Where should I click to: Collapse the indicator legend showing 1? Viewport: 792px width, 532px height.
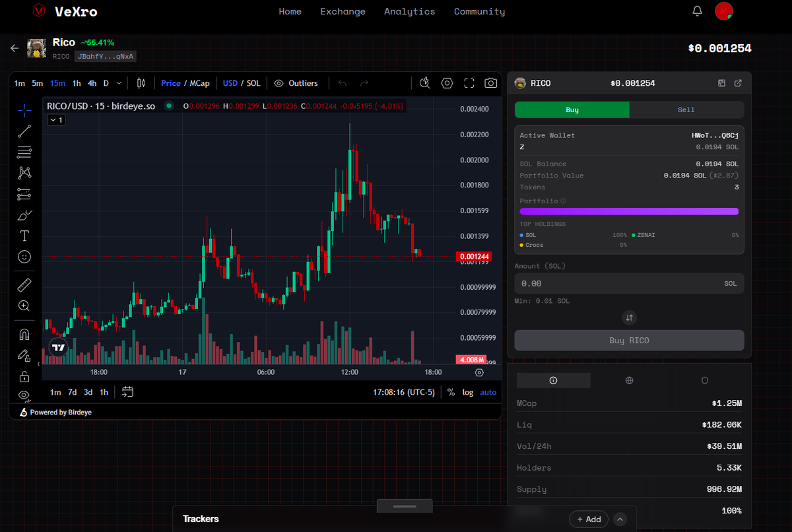[x=56, y=120]
